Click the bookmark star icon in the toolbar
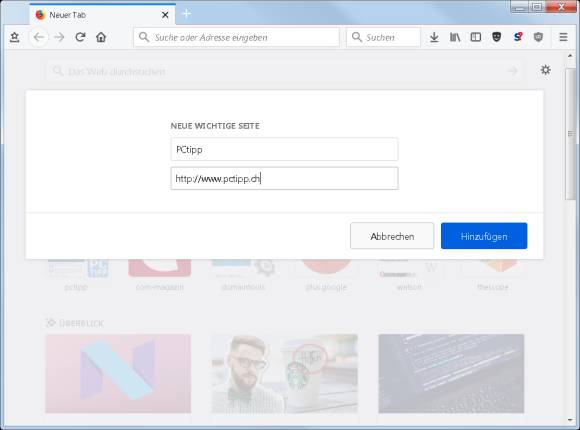 click(x=14, y=37)
